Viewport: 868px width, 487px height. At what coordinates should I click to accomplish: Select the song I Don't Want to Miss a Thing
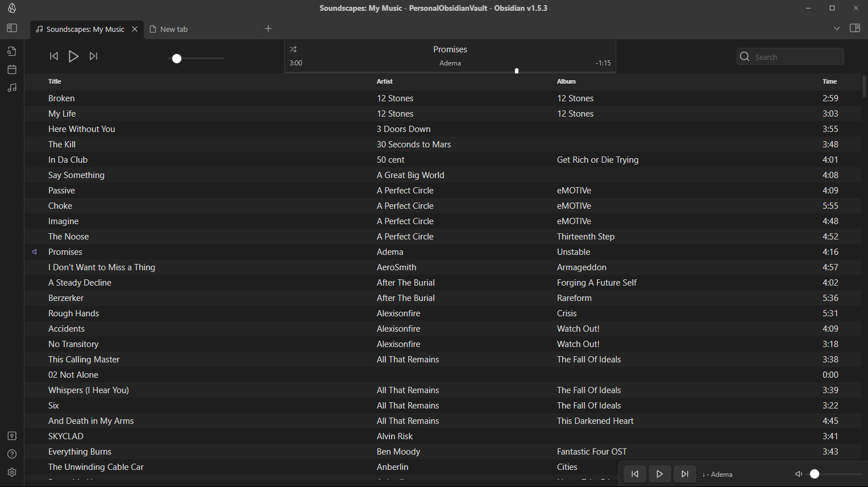point(101,267)
